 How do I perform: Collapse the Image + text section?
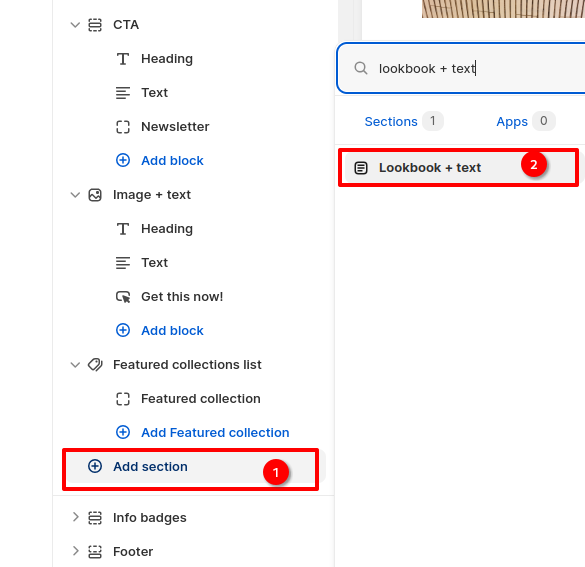tap(75, 195)
